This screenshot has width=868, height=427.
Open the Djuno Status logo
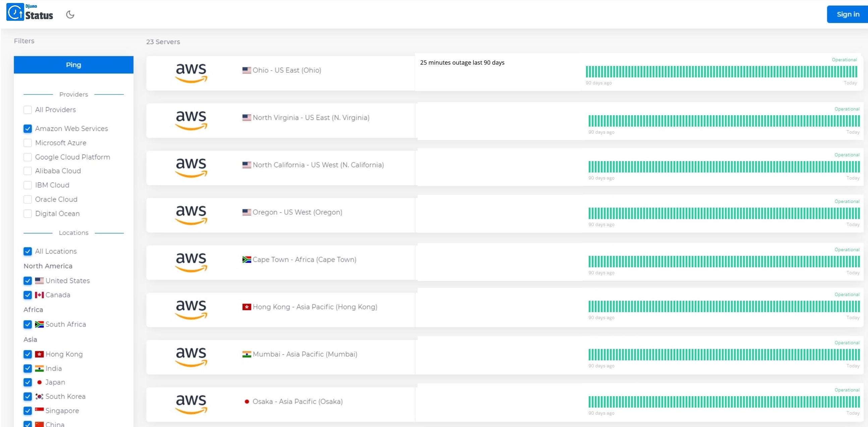(30, 12)
